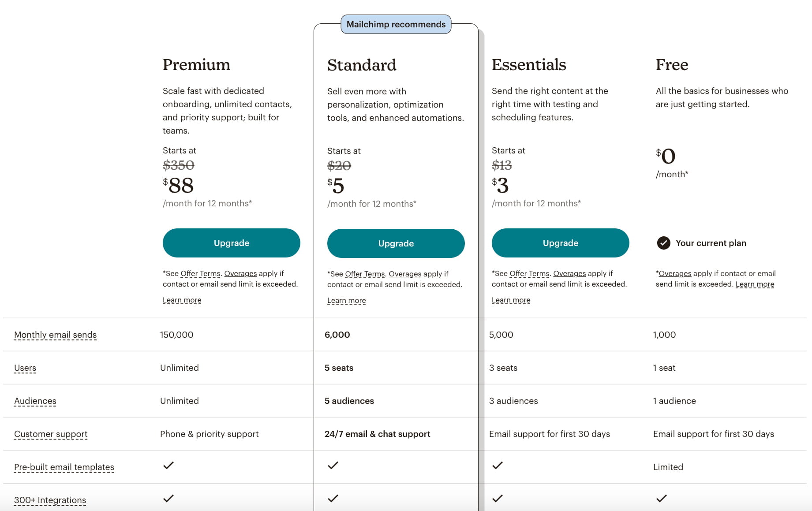This screenshot has height=511, width=812.
Task: Click the 'Monthly email sends' row label
Action: (x=55, y=335)
